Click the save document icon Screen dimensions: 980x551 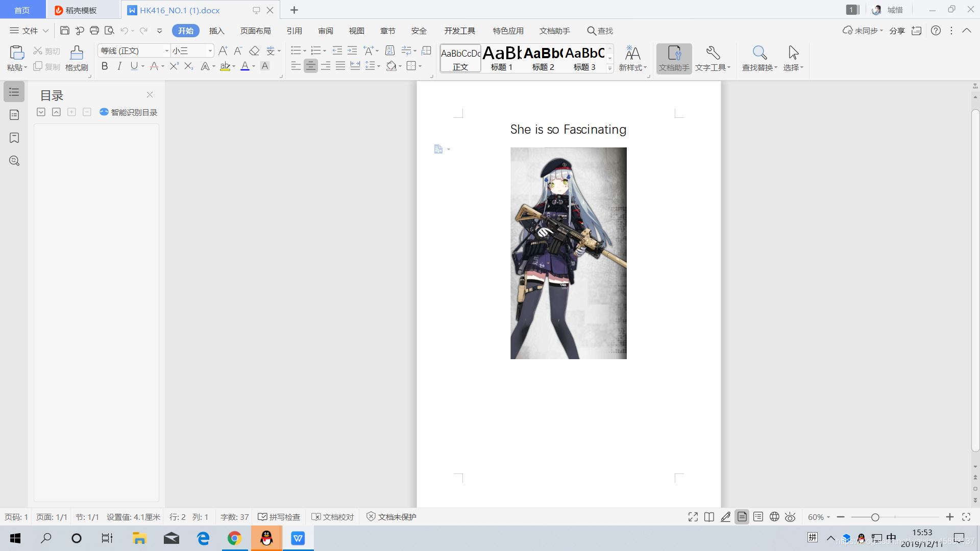pyautogui.click(x=65, y=31)
